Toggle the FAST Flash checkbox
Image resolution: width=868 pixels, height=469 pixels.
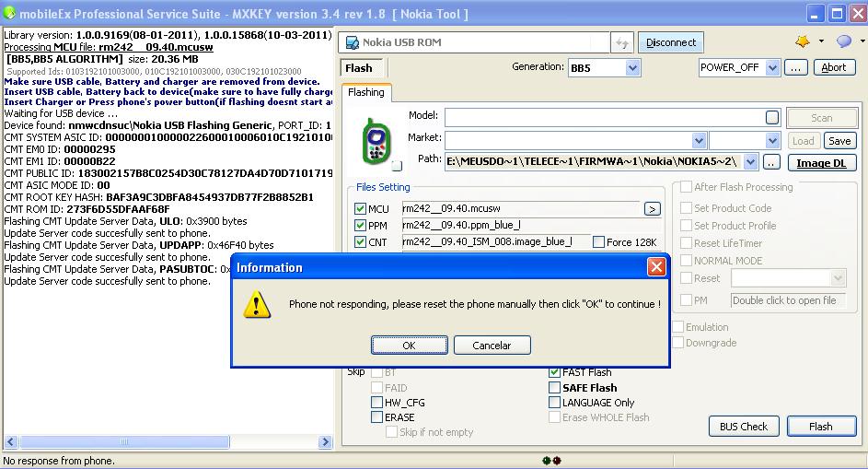point(554,372)
